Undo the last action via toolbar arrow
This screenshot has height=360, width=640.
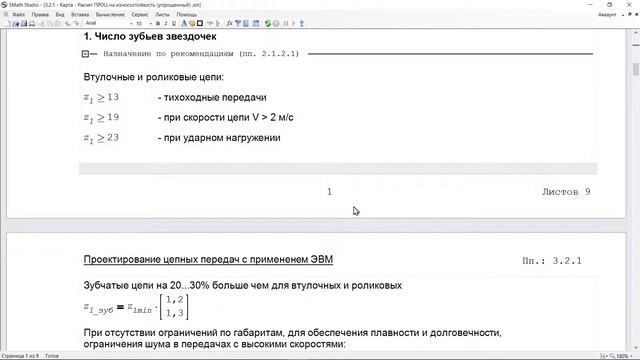(68, 24)
